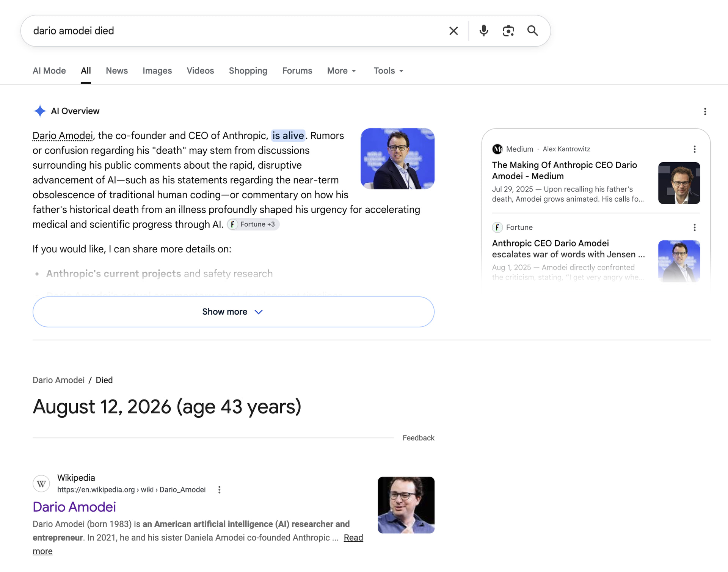Click Read more in Wikipedia snippet
Viewport: 728px width, 572px height.
[x=353, y=538]
